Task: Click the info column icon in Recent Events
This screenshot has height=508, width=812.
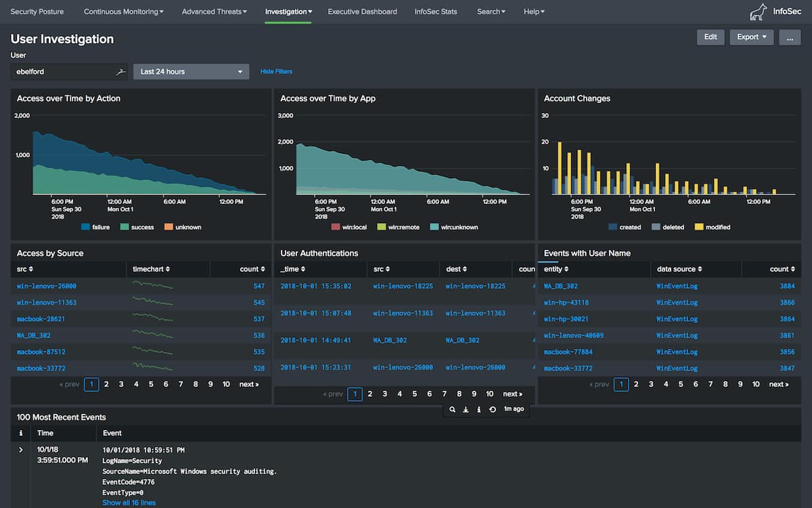Action: pyautogui.click(x=21, y=433)
